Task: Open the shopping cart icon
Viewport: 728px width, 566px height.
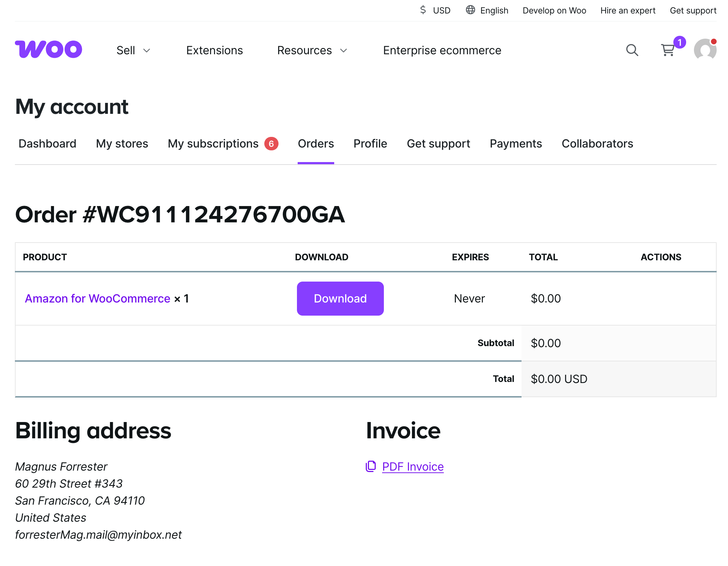Action: click(x=668, y=50)
